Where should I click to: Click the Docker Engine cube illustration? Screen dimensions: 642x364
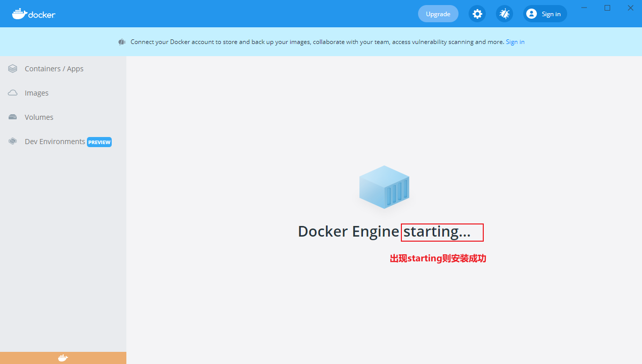(x=384, y=187)
